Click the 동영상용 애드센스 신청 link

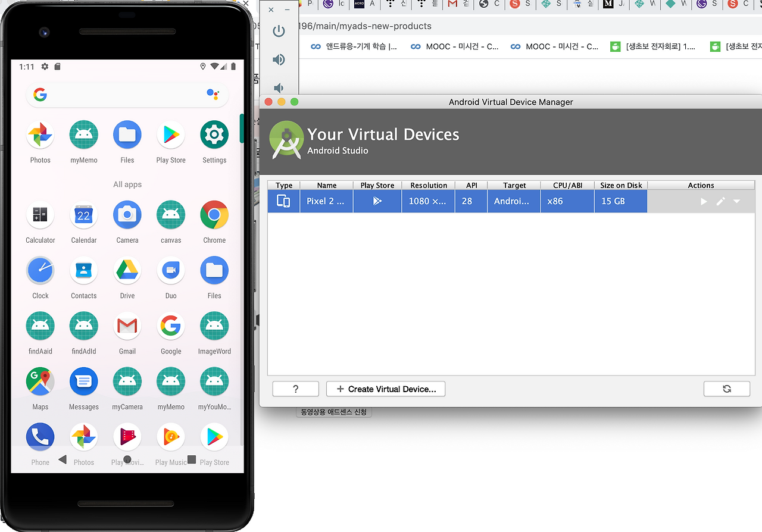pyautogui.click(x=334, y=411)
